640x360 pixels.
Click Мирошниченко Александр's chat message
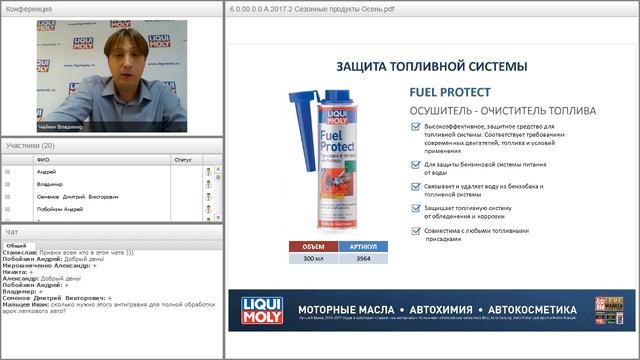coord(49,266)
